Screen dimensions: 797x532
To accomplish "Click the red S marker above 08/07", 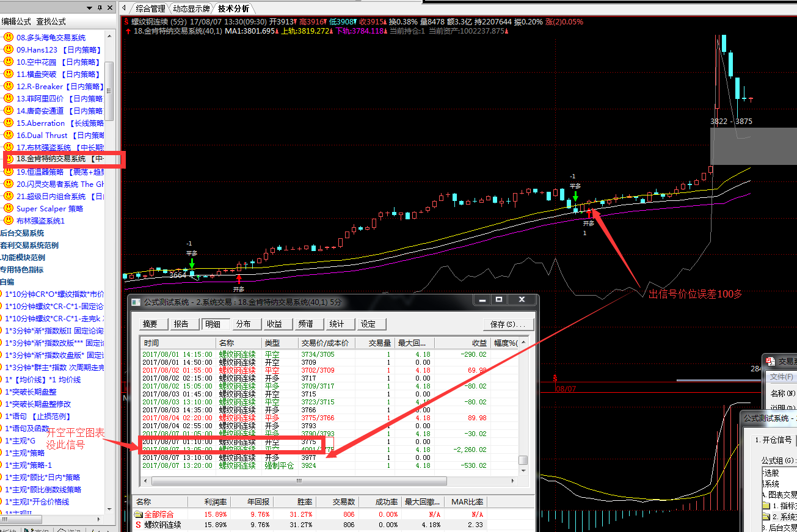I will coord(555,379).
